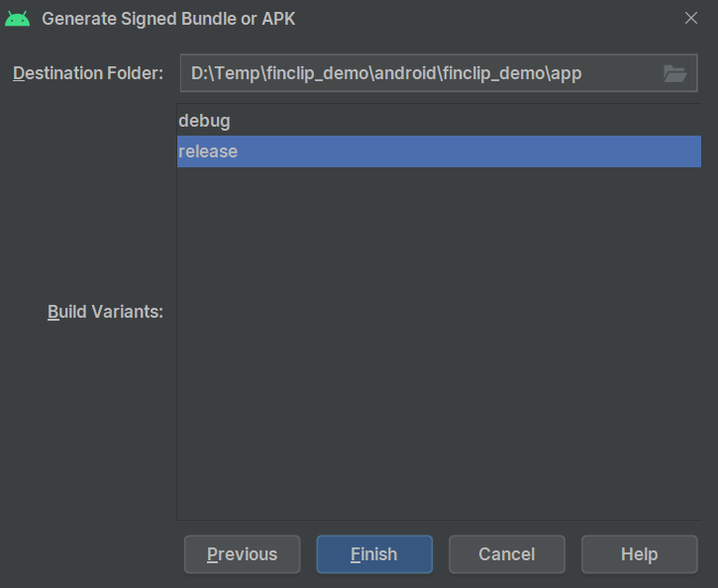718x588 pixels.
Task: Open folder browser for destination path
Action: pyautogui.click(x=674, y=73)
